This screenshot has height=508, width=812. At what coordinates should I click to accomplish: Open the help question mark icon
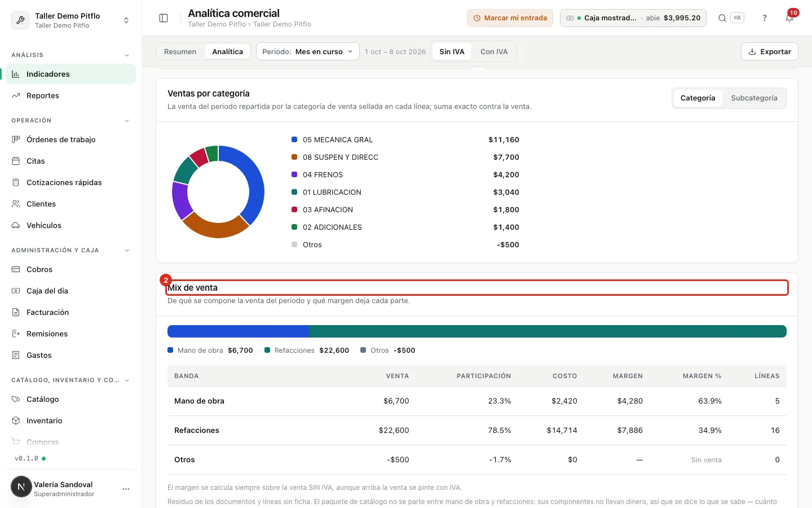[x=765, y=18]
